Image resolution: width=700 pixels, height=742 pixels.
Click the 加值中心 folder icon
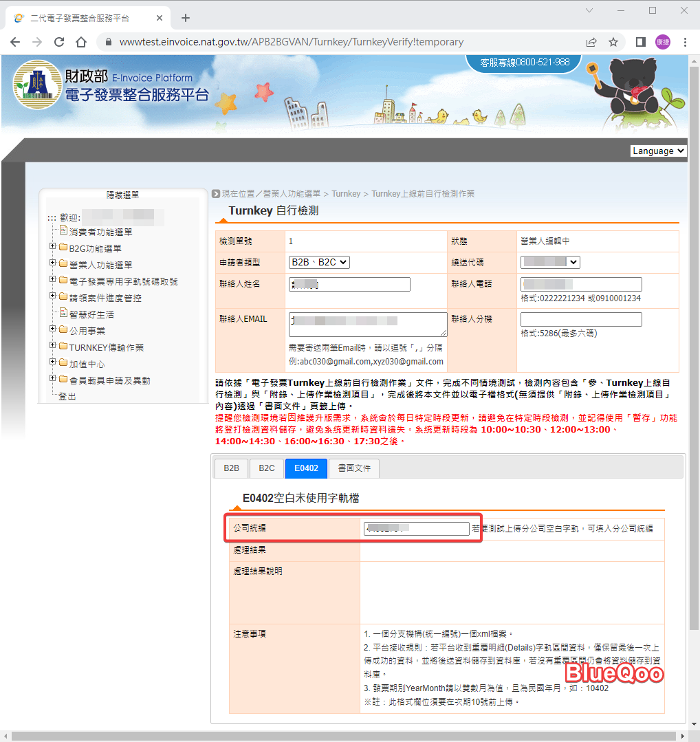[64, 362]
